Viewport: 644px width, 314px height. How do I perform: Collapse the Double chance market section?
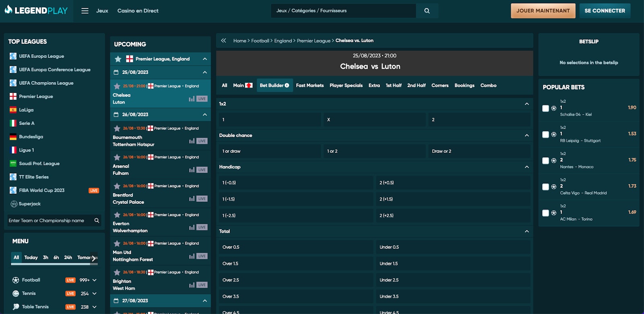[526, 135]
